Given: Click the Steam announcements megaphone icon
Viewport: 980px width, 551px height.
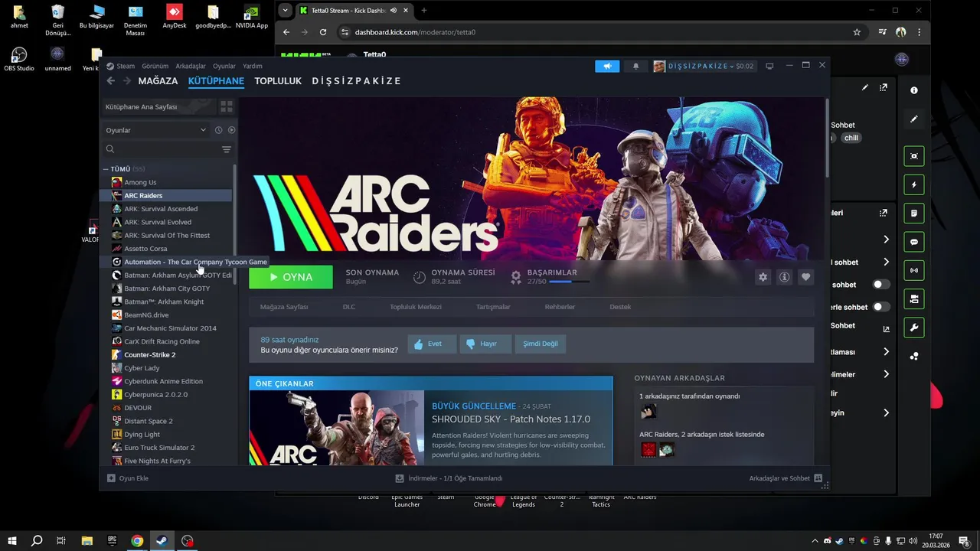Looking at the screenshot, I should (607, 66).
